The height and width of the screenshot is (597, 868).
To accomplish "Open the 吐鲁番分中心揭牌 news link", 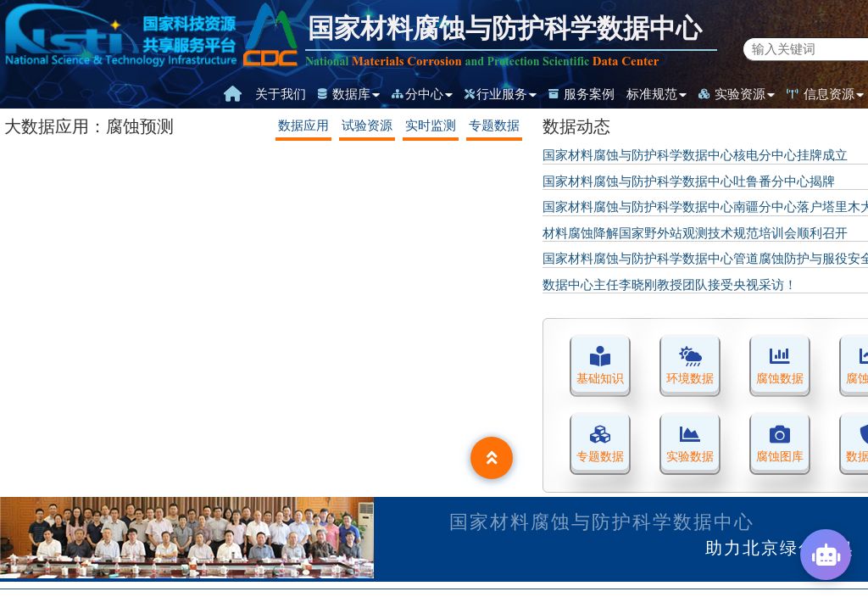I will (x=688, y=181).
